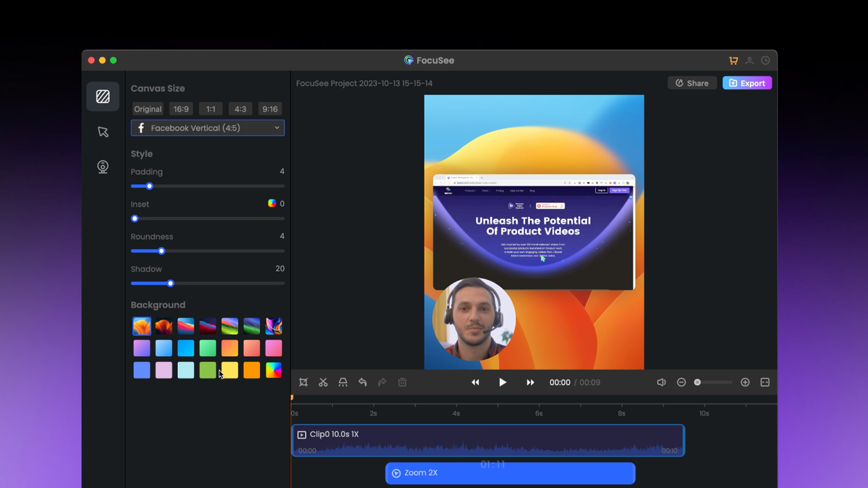Pick the yellow background swatch

click(229, 370)
